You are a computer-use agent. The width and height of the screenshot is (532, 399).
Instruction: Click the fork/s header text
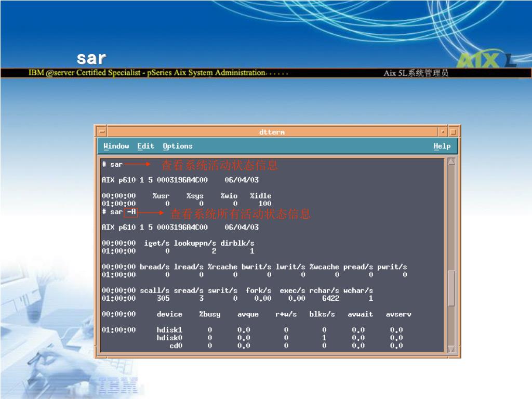pos(259,291)
